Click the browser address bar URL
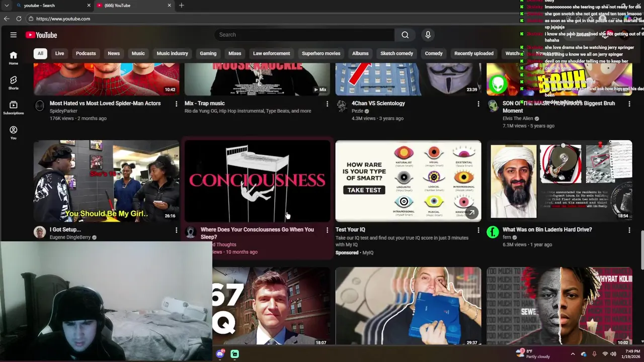Image resolution: width=644 pixels, height=362 pixels. [63, 19]
